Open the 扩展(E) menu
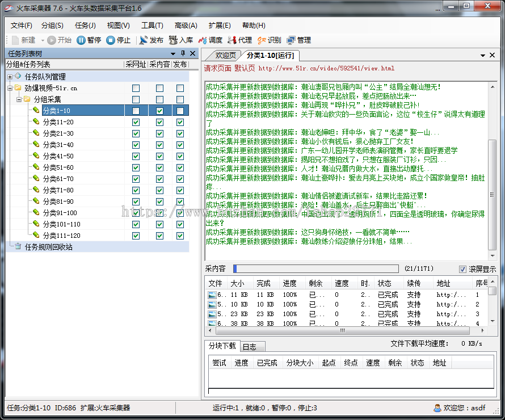The image size is (505, 420). coord(220,26)
